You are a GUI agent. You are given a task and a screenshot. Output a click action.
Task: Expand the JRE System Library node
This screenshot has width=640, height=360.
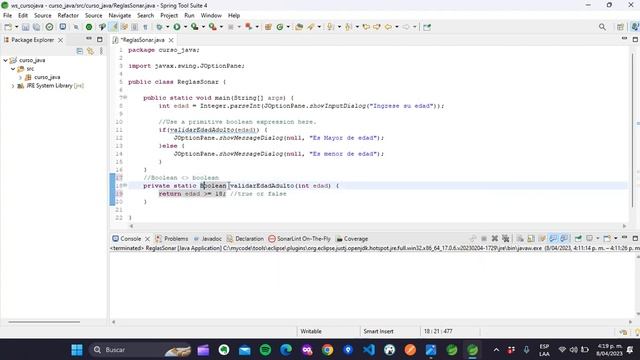(x=13, y=86)
